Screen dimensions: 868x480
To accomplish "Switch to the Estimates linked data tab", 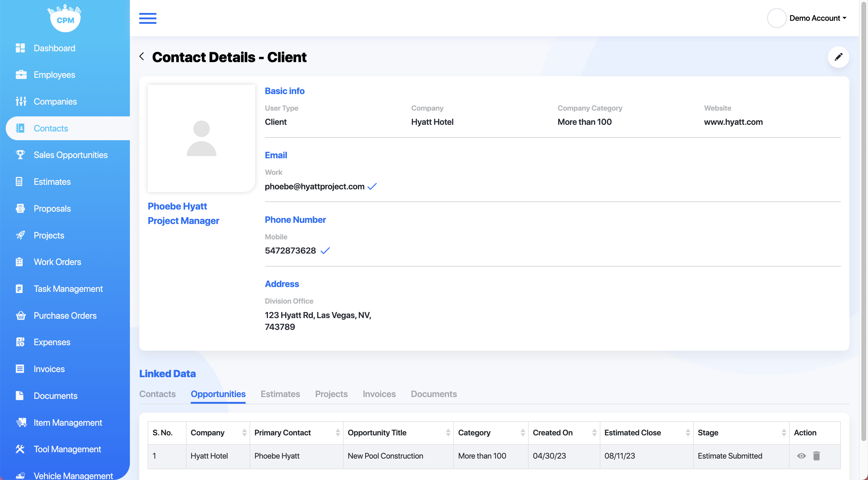I will 280,394.
